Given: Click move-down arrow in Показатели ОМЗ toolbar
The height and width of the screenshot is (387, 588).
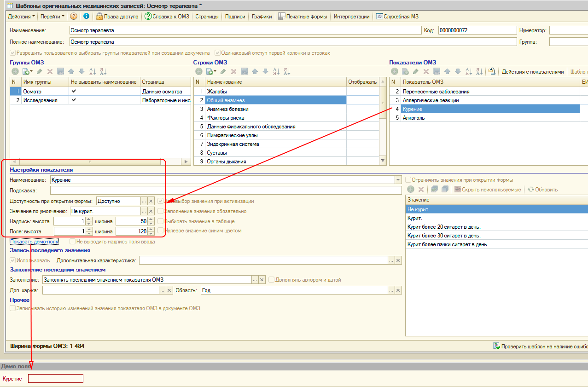Looking at the screenshot, I should [458, 71].
